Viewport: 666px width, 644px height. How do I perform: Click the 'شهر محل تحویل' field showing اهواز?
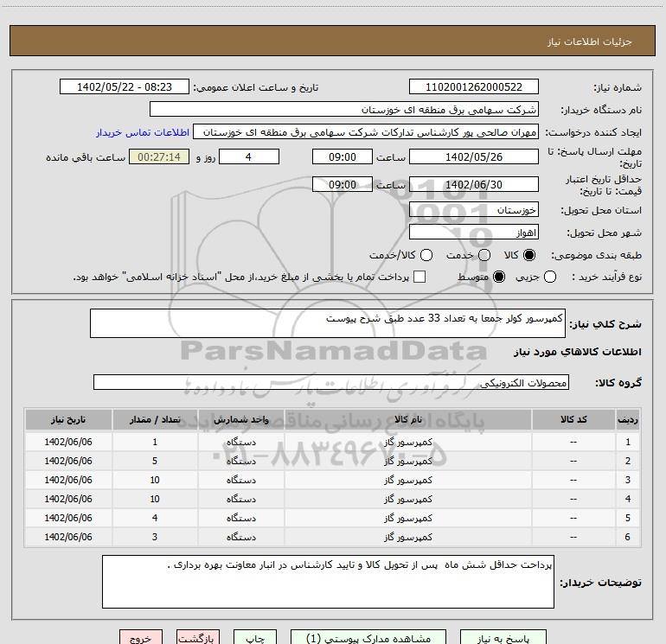pos(473,233)
